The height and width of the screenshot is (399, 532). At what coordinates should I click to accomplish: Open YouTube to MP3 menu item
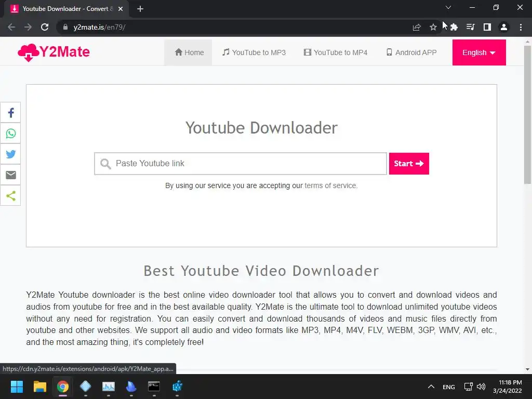tap(254, 52)
